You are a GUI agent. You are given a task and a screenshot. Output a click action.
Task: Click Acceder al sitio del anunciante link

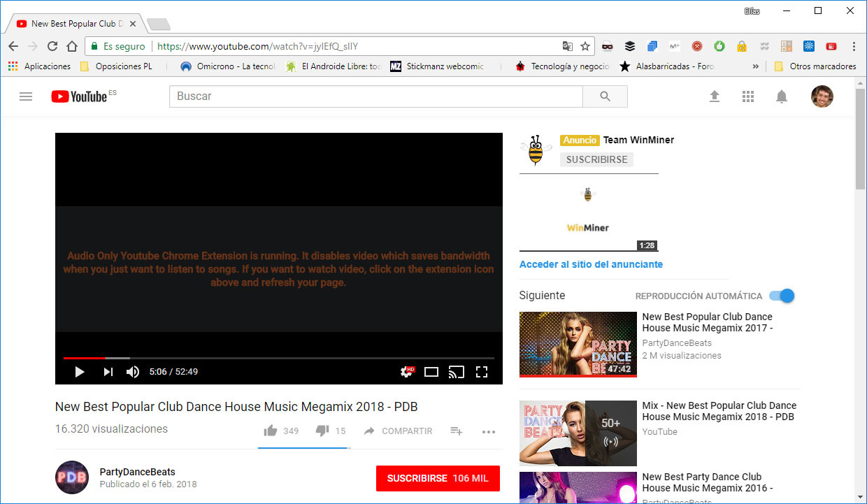[x=590, y=264]
